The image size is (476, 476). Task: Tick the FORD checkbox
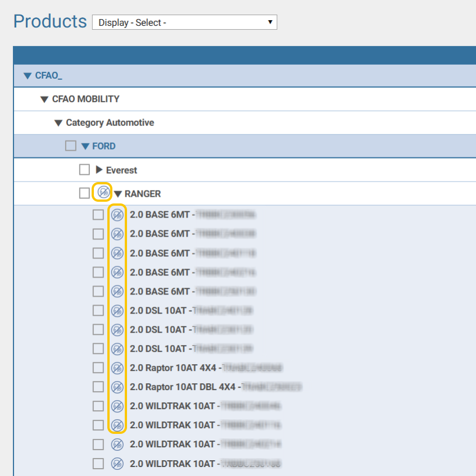click(71, 146)
